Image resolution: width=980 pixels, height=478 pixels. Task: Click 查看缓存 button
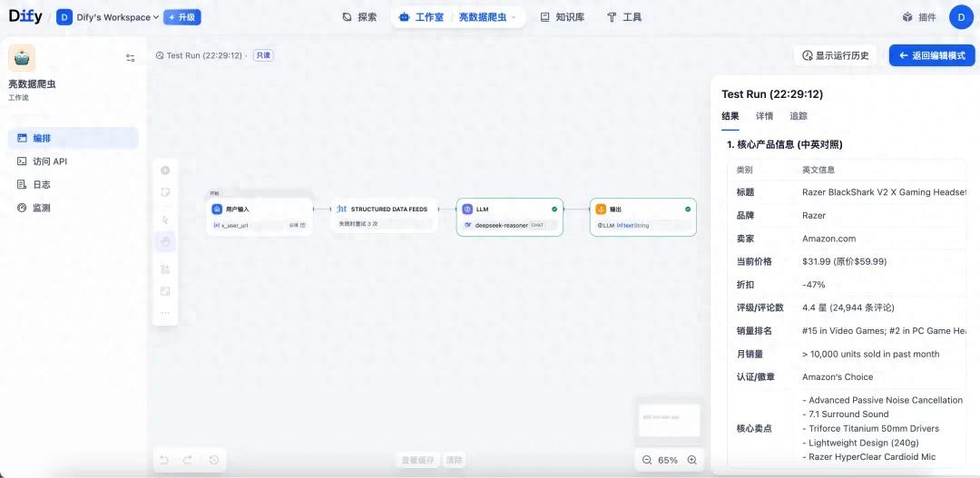[x=417, y=461]
